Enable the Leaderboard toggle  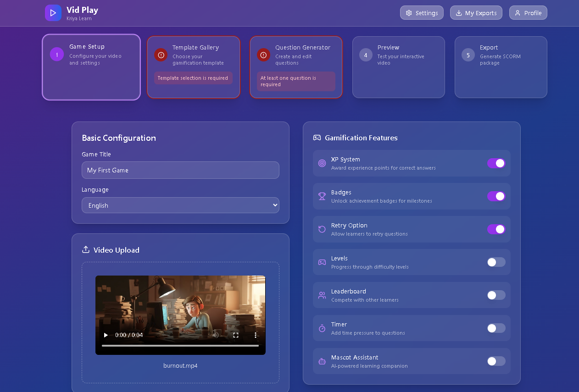click(496, 295)
